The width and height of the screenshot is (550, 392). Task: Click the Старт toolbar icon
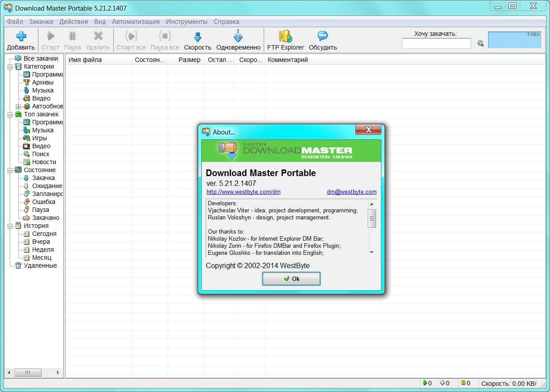click(x=50, y=40)
